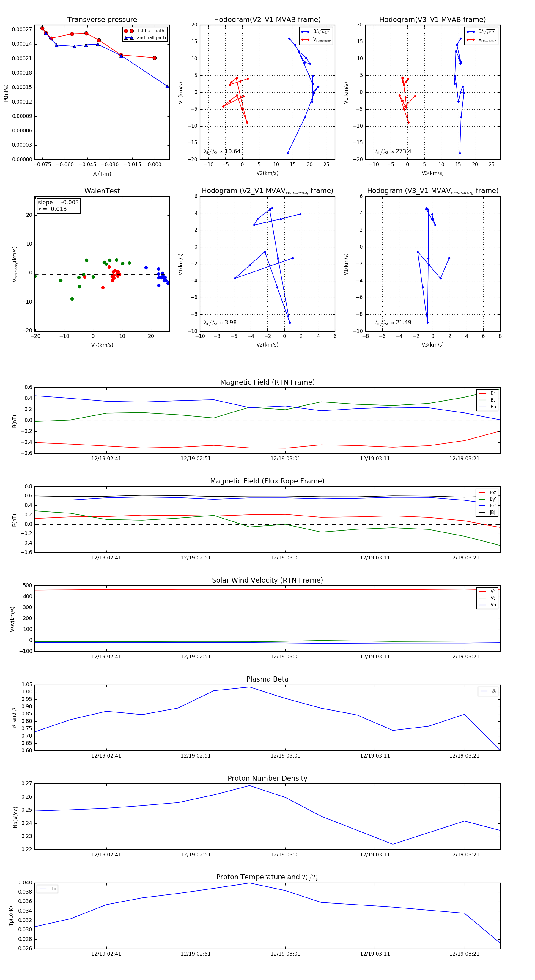Viewport: 535px width, 980px height.
Task: Click the '1st half path' legend entry
Action: pos(145,31)
